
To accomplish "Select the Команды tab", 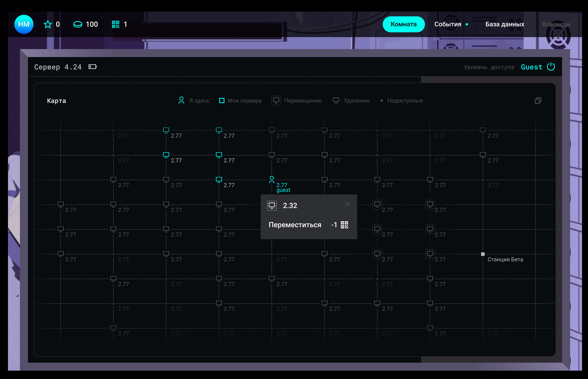I will [x=556, y=24].
